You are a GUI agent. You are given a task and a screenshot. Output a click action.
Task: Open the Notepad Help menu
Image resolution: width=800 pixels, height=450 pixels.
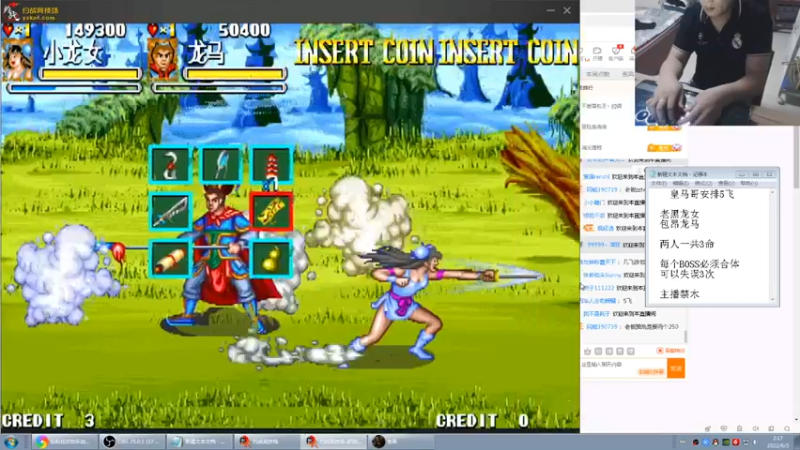(748, 183)
